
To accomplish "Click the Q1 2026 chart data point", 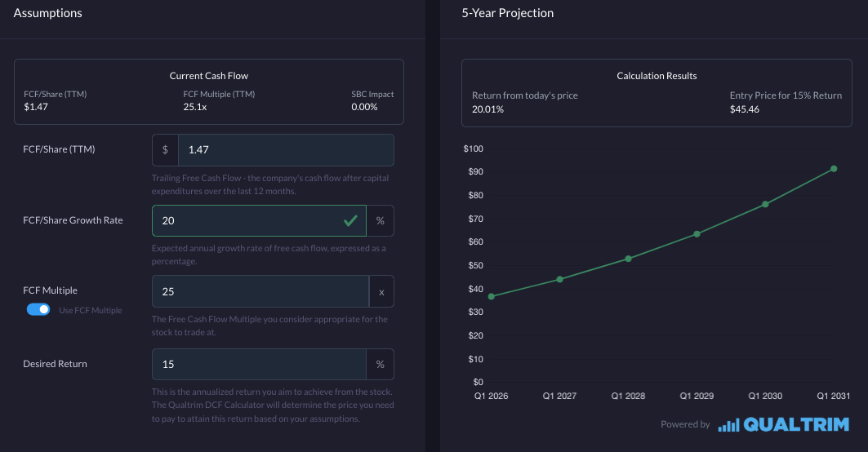I will point(491,296).
